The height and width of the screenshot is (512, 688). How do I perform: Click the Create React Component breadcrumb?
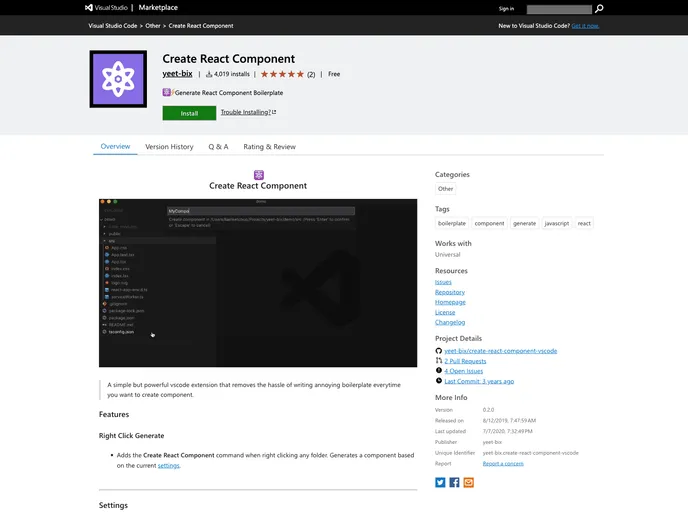(x=201, y=26)
